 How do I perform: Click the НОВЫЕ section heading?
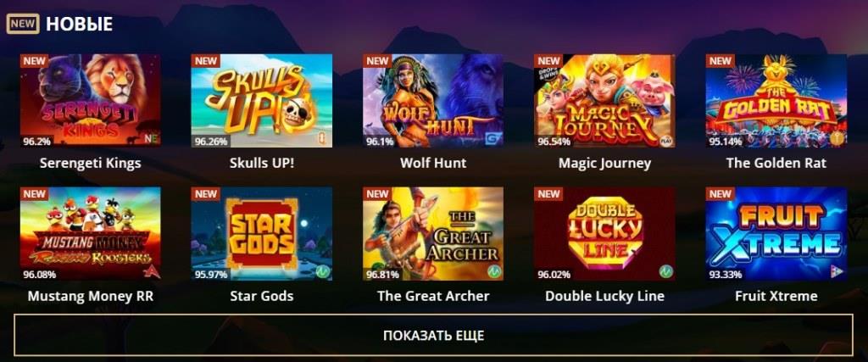tap(79, 24)
